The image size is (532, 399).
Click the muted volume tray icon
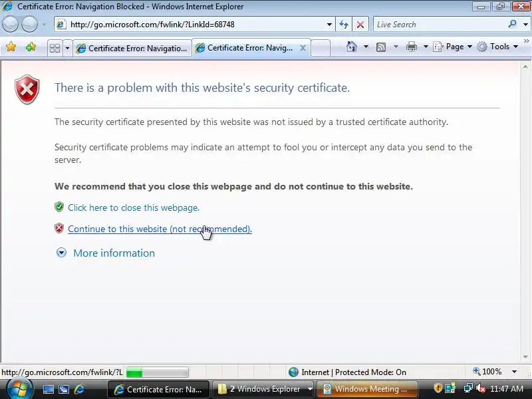[481, 388]
